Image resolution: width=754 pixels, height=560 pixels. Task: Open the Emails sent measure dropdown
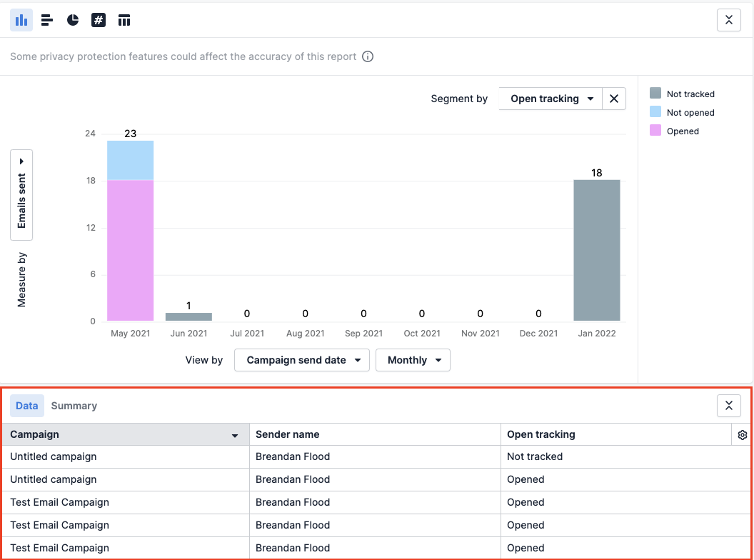coord(21,194)
